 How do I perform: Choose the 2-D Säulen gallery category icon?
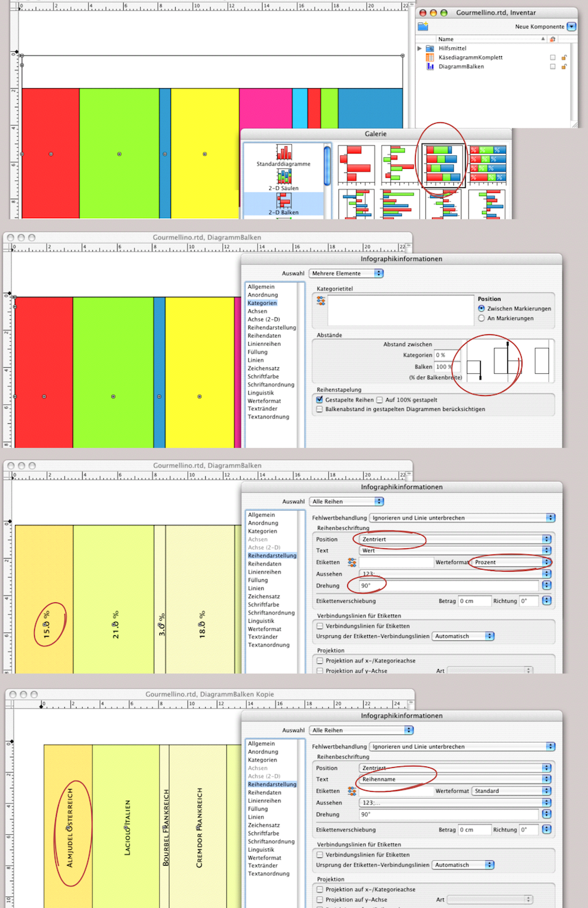tap(283, 176)
